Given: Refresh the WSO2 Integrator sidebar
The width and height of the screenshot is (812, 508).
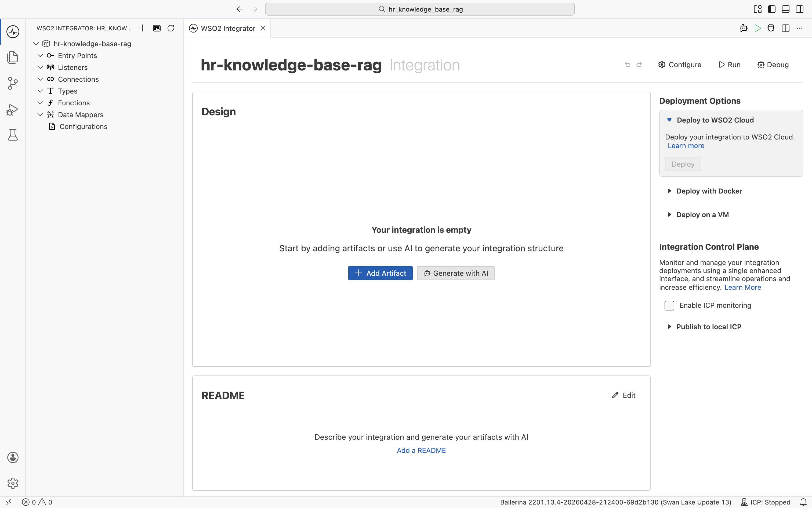Looking at the screenshot, I should (171, 28).
